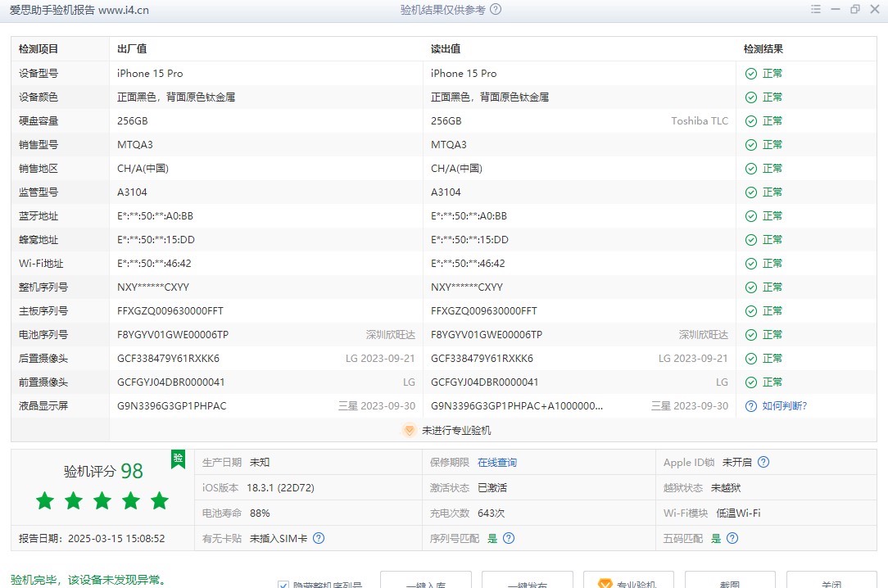Image resolution: width=888 pixels, height=588 pixels.
Task: Click the heart shield icon beside 未进行专业验机
Action: tap(409, 430)
